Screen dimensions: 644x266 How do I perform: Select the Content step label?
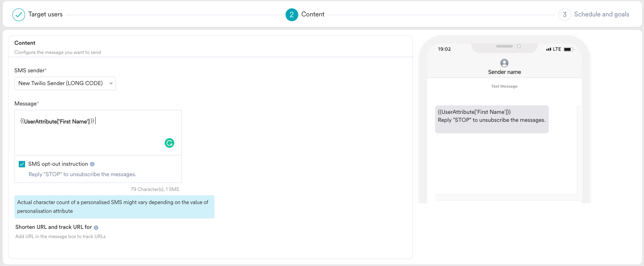[313, 14]
